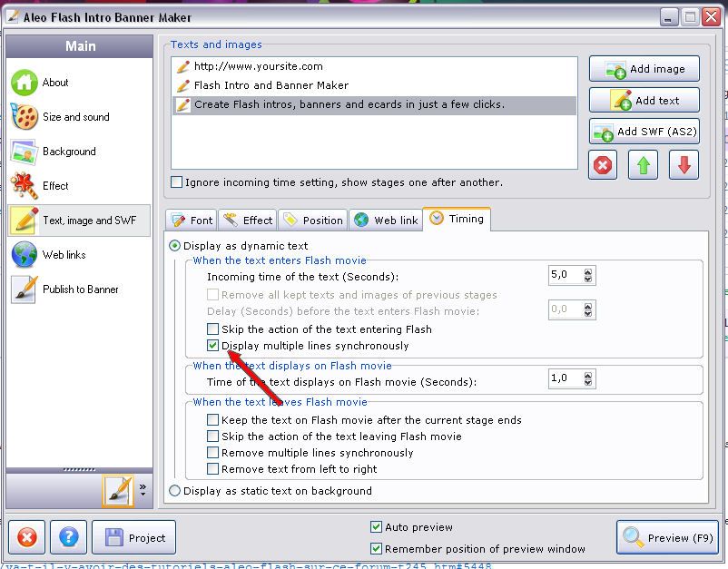Select 'Create Flash intros, banners and ecards' row
Screen dimensions: 728x569
tap(375, 105)
